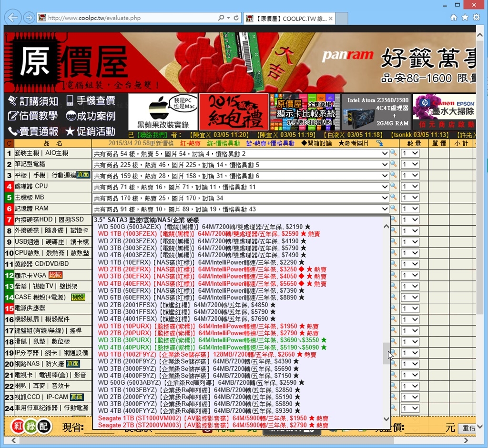Open address bar history dropdown arrow

pyautogui.click(x=228, y=18)
